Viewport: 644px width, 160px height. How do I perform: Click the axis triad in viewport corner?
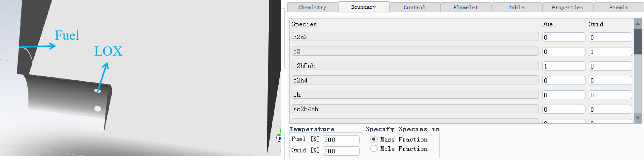coord(279,136)
